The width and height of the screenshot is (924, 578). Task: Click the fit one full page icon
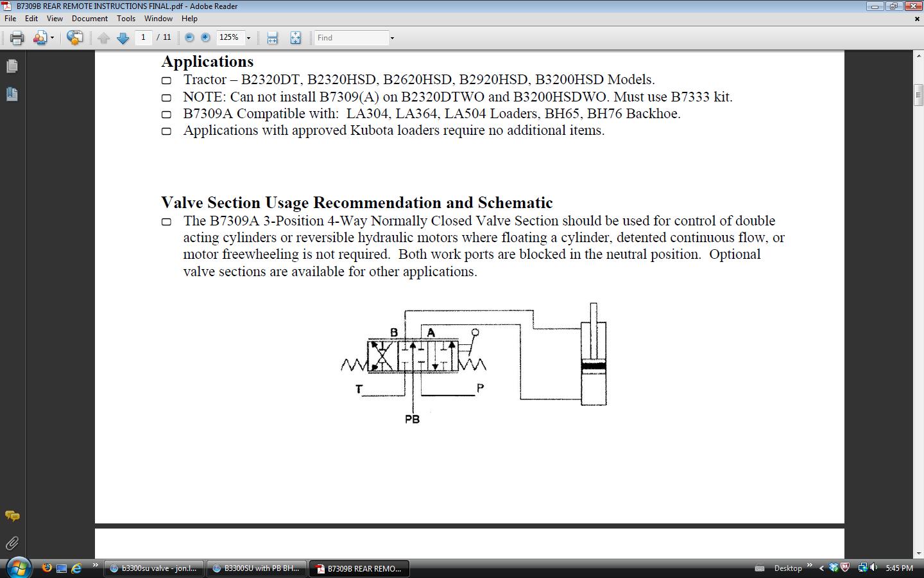[295, 38]
